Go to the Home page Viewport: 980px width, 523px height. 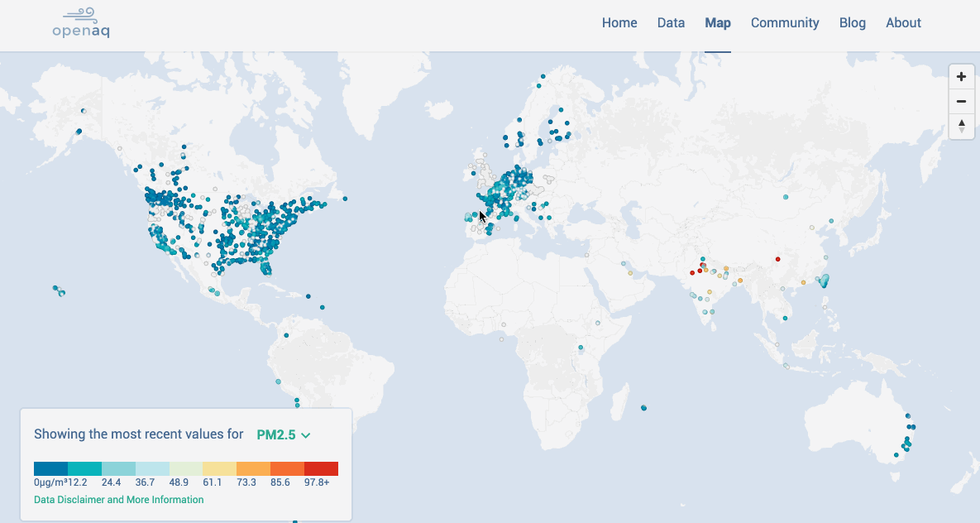point(619,23)
